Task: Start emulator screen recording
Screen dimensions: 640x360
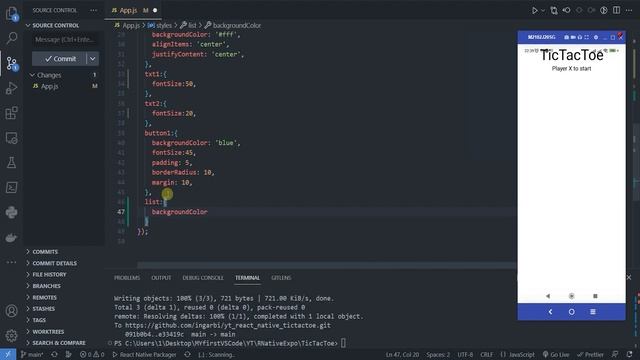Action: (x=573, y=37)
